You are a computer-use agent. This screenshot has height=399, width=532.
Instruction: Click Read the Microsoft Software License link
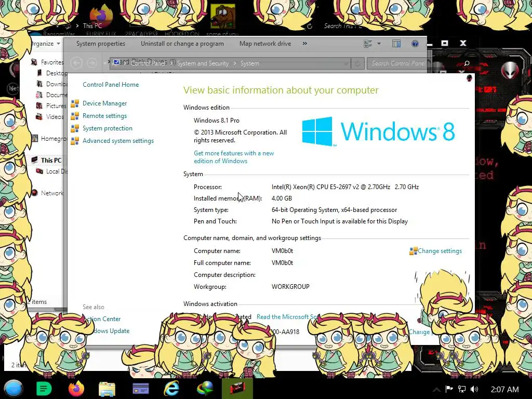(287, 316)
